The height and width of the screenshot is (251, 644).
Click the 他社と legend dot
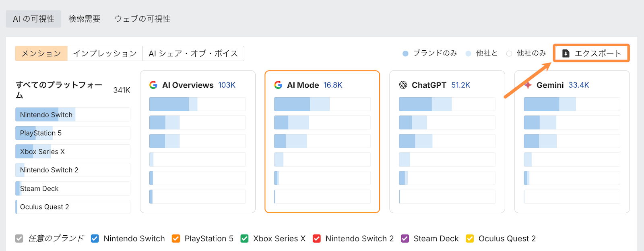coord(469,53)
